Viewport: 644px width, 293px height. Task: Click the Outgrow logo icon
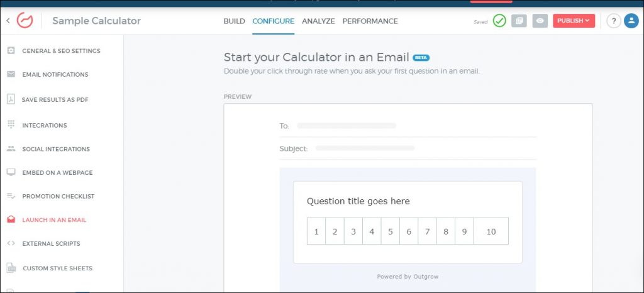[25, 21]
